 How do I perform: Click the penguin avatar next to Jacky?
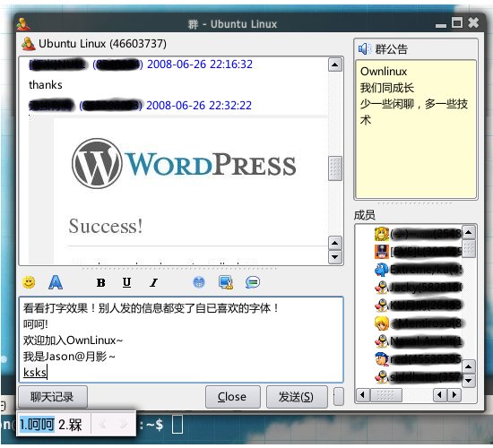(x=382, y=287)
